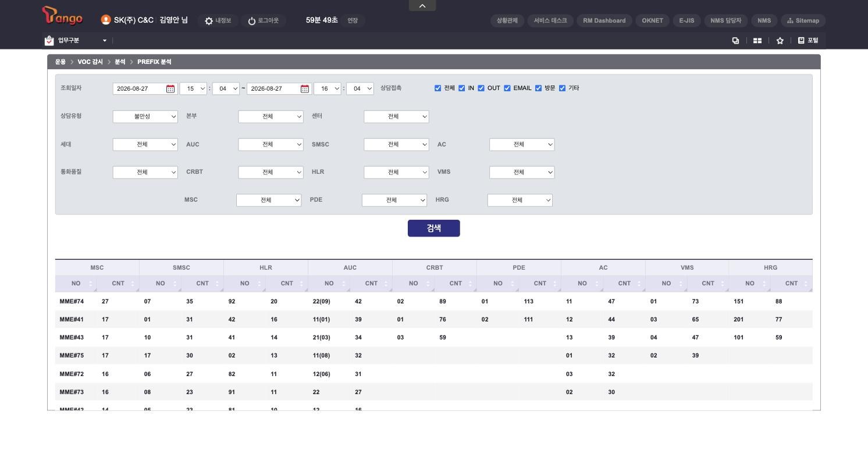Open the start date calendar picker

click(x=170, y=89)
